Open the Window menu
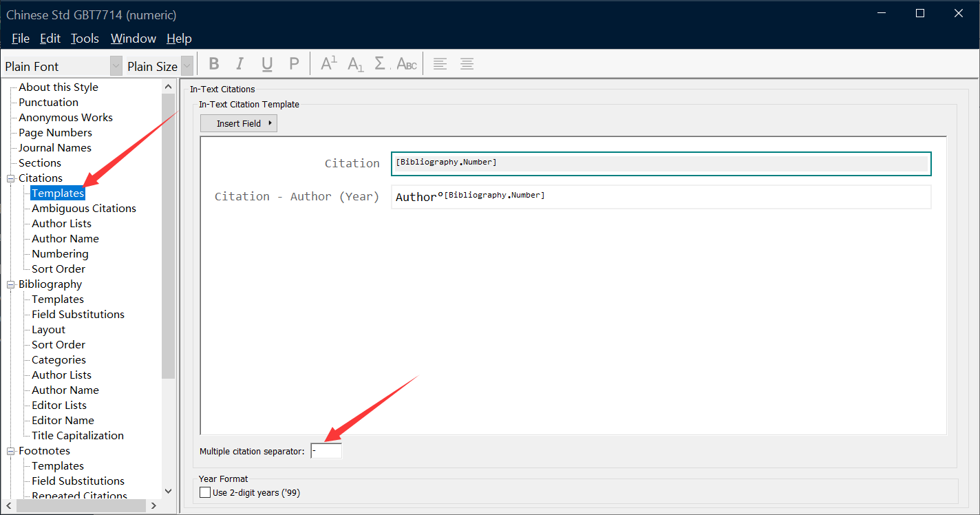The height and width of the screenshot is (515, 980). (x=134, y=39)
